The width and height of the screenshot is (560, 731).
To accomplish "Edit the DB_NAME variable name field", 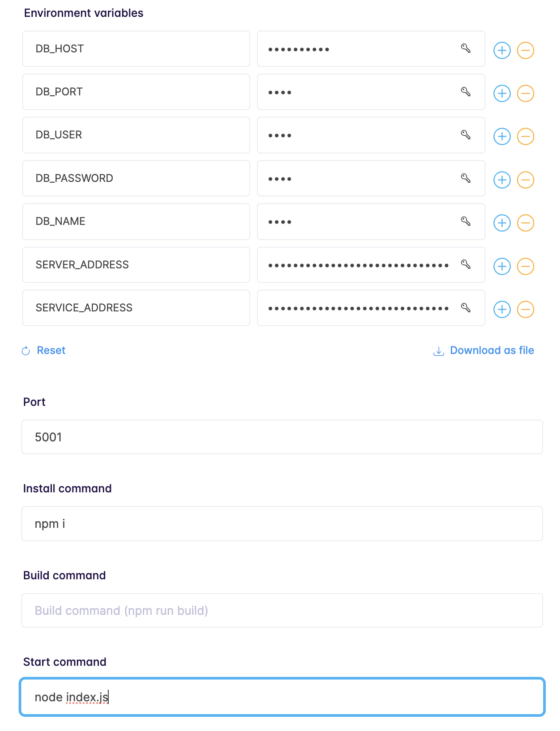I will point(136,221).
